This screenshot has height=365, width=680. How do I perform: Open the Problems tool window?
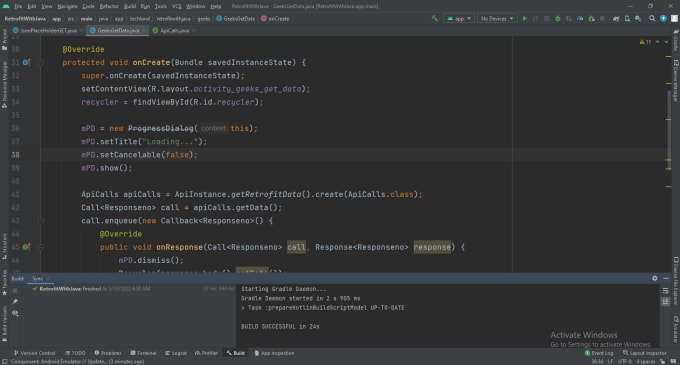pyautogui.click(x=108, y=353)
